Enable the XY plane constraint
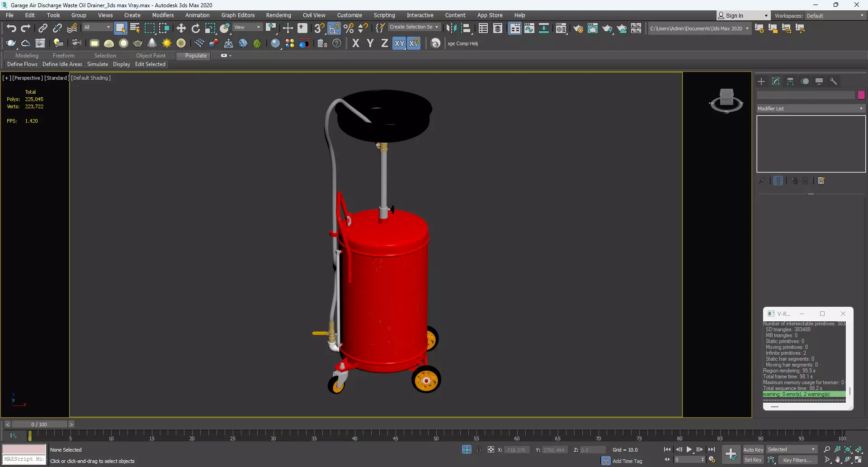This screenshot has height=467, width=868. (399, 43)
